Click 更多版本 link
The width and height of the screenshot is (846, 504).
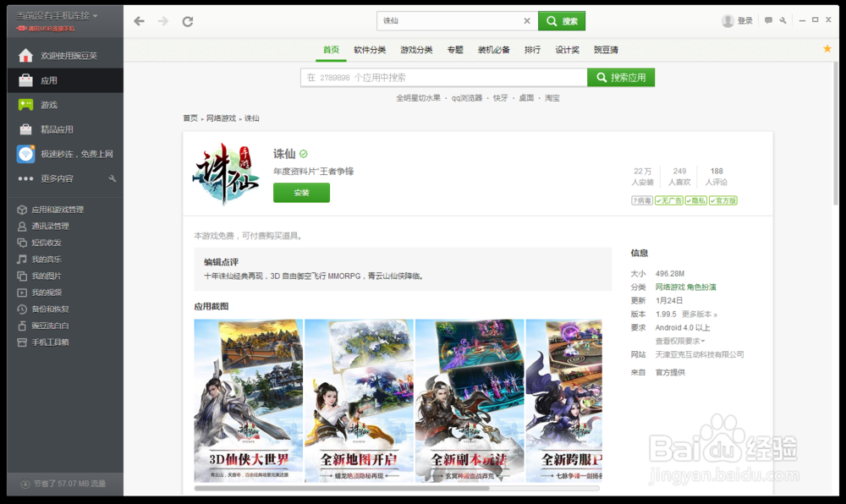(x=700, y=315)
